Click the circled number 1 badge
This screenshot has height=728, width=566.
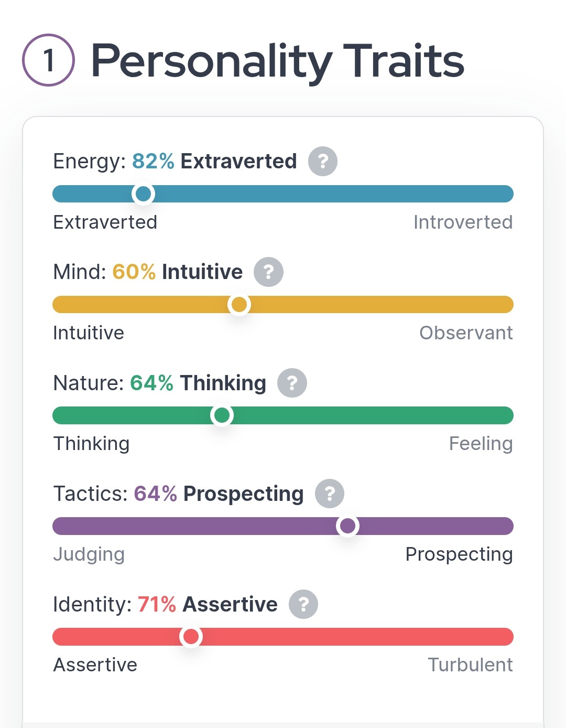tap(48, 60)
